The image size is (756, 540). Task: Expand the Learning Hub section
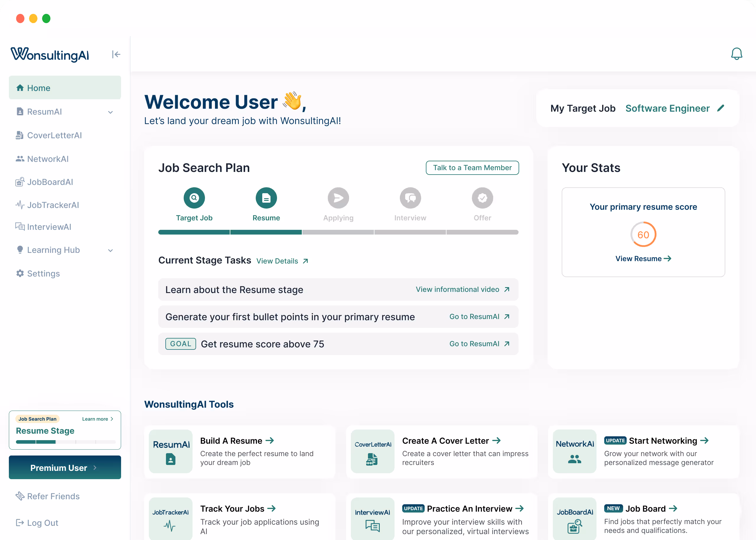click(111, 251)
